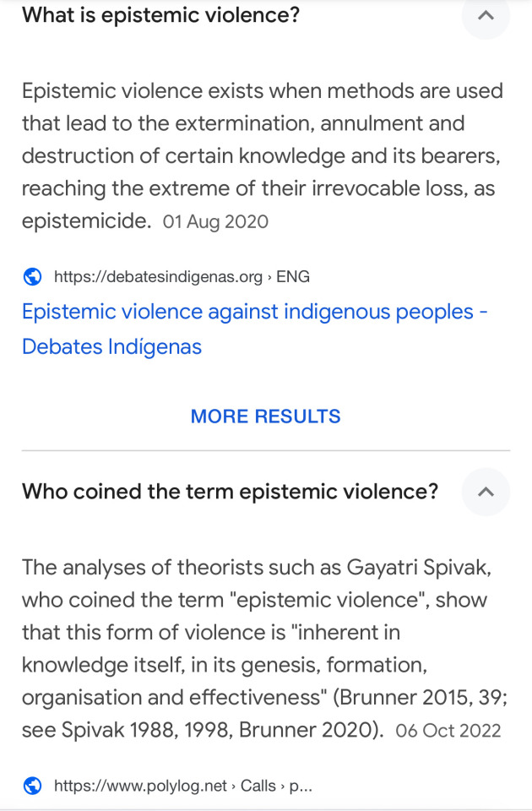Click the 06 Oct 2022 date

pyautogui.click(x=448, y=731)
